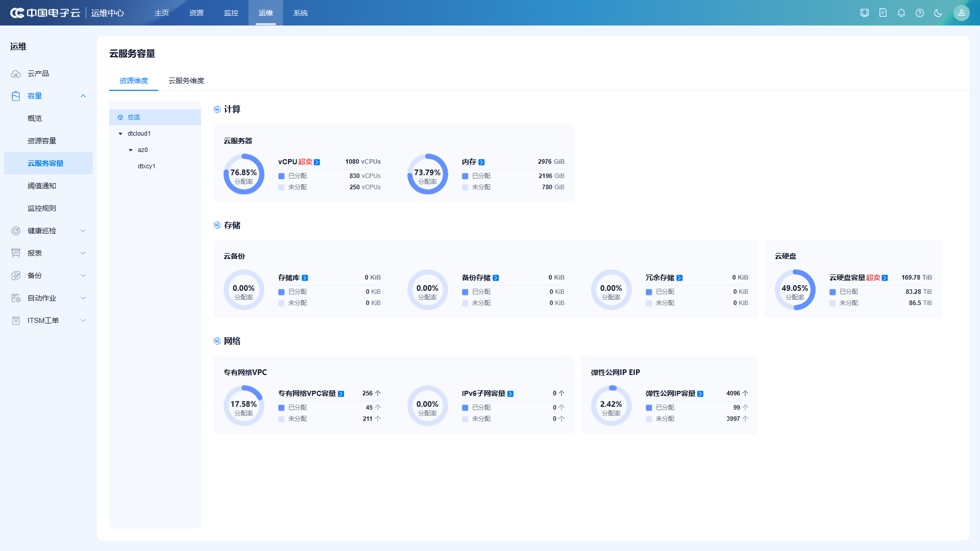Open 云硬盘容量 detail arrow icon
The width and height of the screenshot is (980, 551).
pos(885,278)
